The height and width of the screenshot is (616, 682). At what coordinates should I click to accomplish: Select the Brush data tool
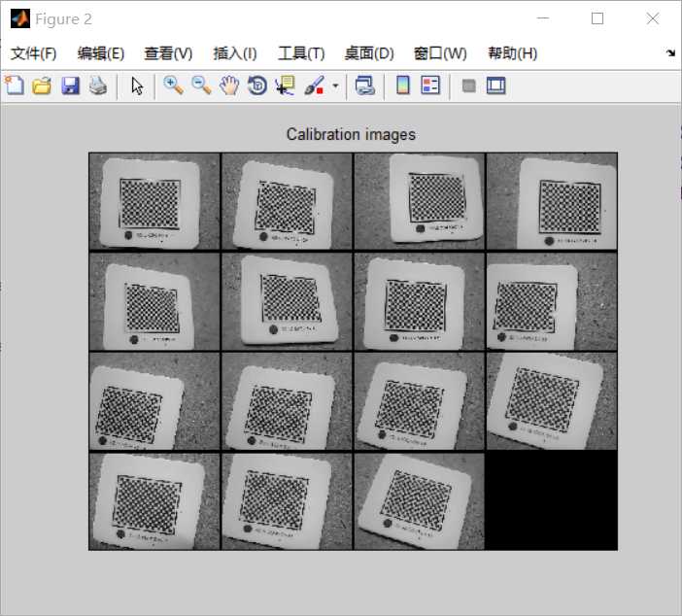[x=314, y=86]
